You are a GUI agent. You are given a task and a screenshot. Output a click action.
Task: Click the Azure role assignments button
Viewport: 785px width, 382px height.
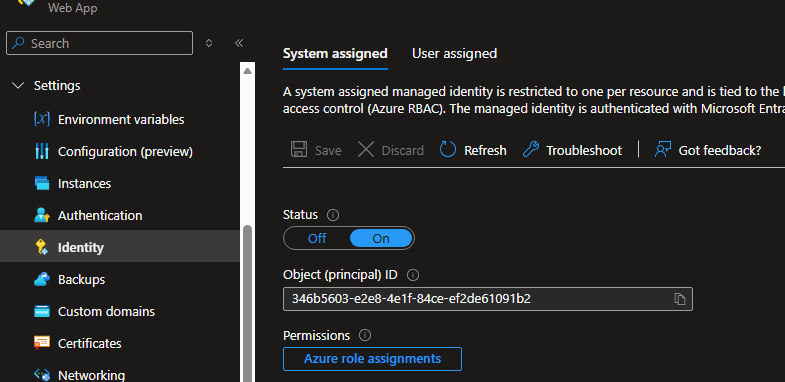click(372, 358)
